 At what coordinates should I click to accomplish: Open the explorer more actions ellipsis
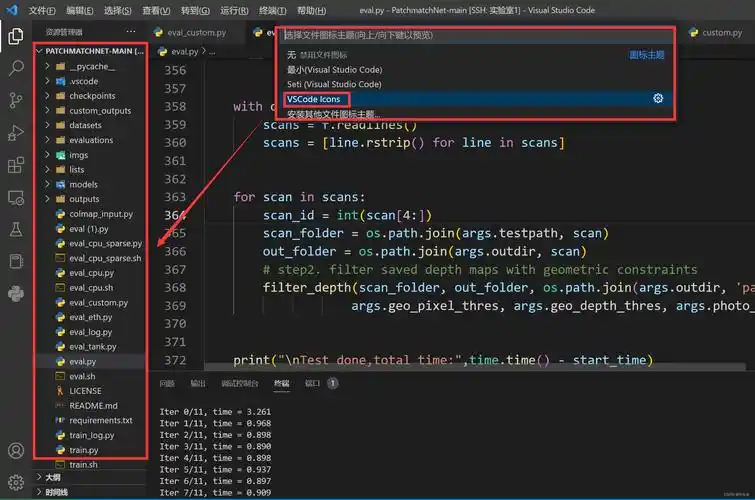(x=131, y=32)
